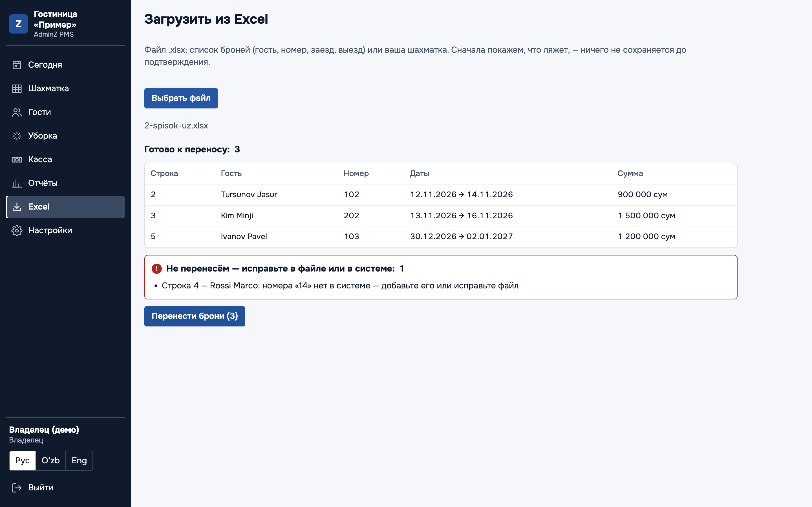Click the sparkle icon for Уборка

point(17,136)
